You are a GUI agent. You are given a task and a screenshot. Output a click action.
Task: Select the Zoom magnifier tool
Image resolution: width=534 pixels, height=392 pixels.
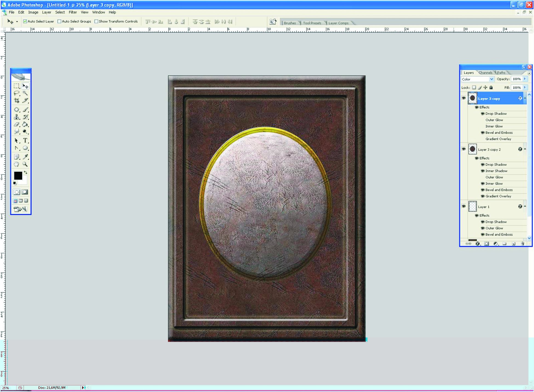click(x=25, y=164)
